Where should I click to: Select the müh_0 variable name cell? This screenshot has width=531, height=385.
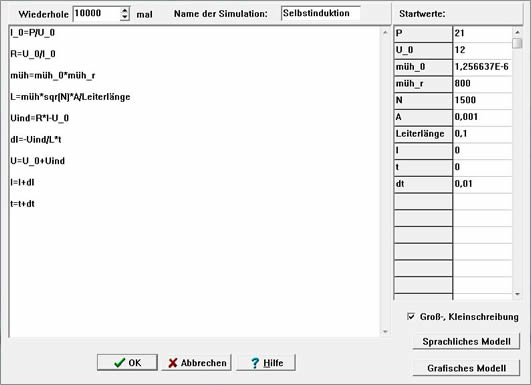click(423, 67)
